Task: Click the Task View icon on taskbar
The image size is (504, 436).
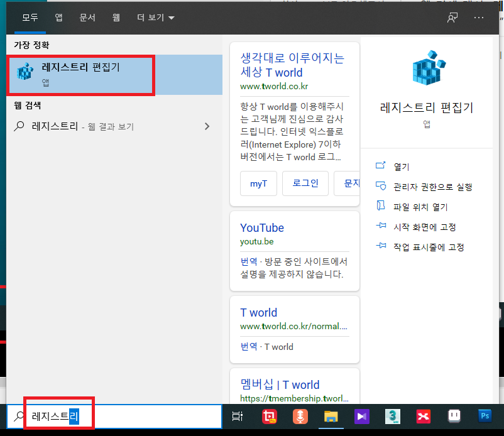Action: (237, 417)
